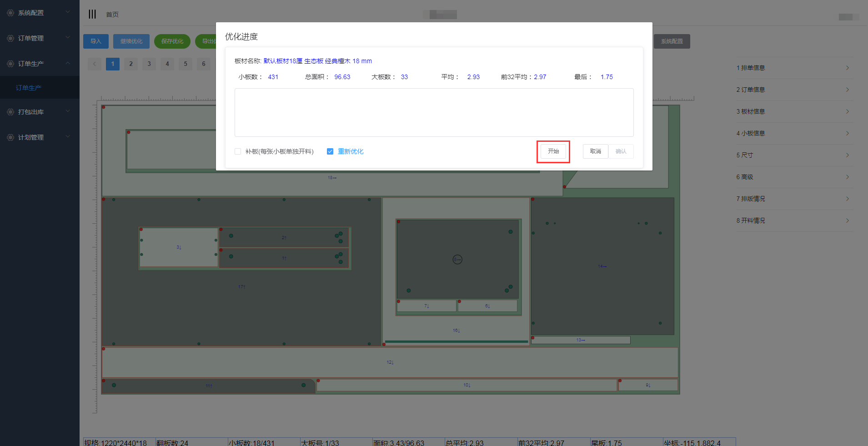The image size is (868, 446).
Task: Click the 订单生产 sidebar icon
Action: tap(10, 64)
